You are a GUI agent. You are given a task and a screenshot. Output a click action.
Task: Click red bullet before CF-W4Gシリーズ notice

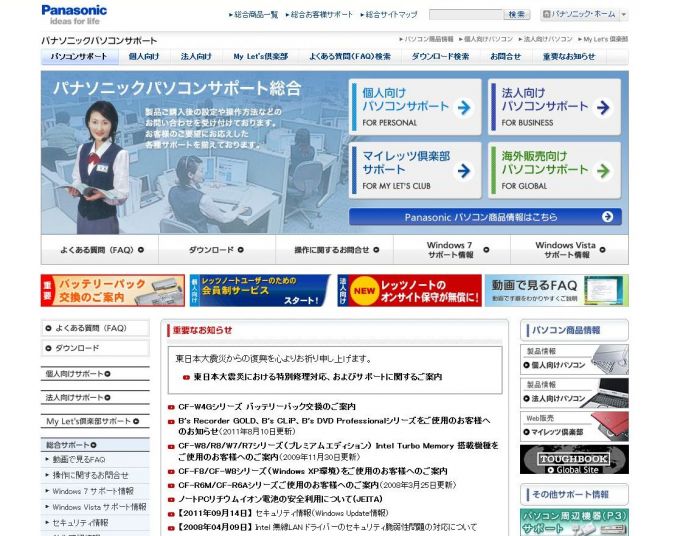tap(171, 407)
